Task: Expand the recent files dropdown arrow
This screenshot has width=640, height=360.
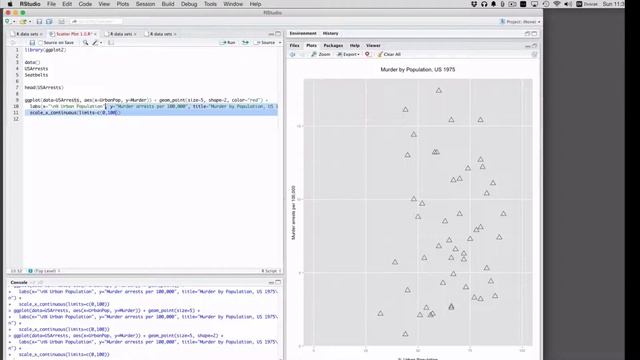Action: pyautogui.click(x=29, y=22)
